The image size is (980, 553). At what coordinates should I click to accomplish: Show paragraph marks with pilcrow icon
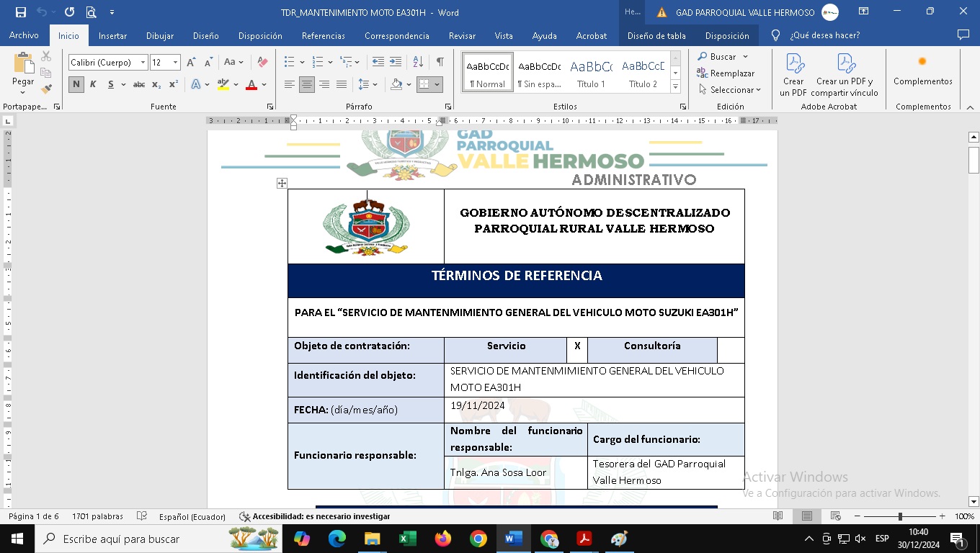[440, 62]
